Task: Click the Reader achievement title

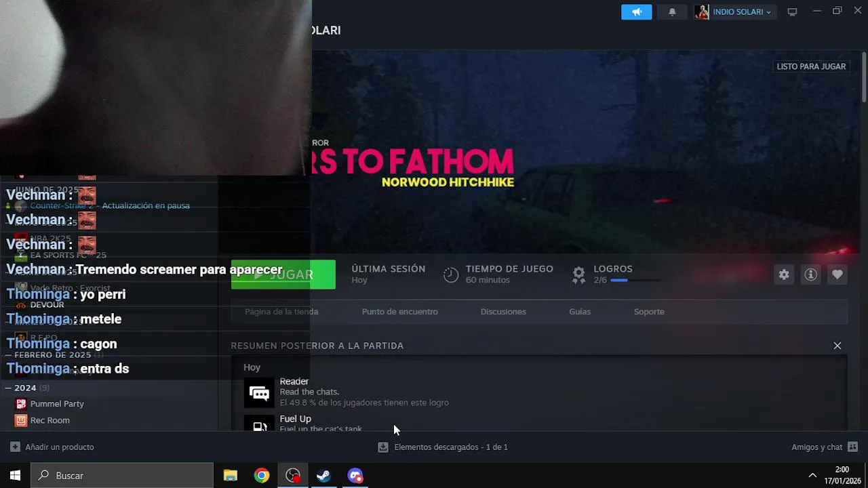Action: [294, 382]
